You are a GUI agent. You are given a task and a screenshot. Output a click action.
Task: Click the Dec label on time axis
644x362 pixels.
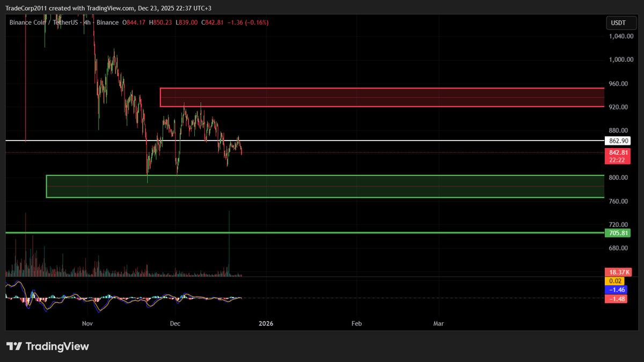[x=174, y=323]
